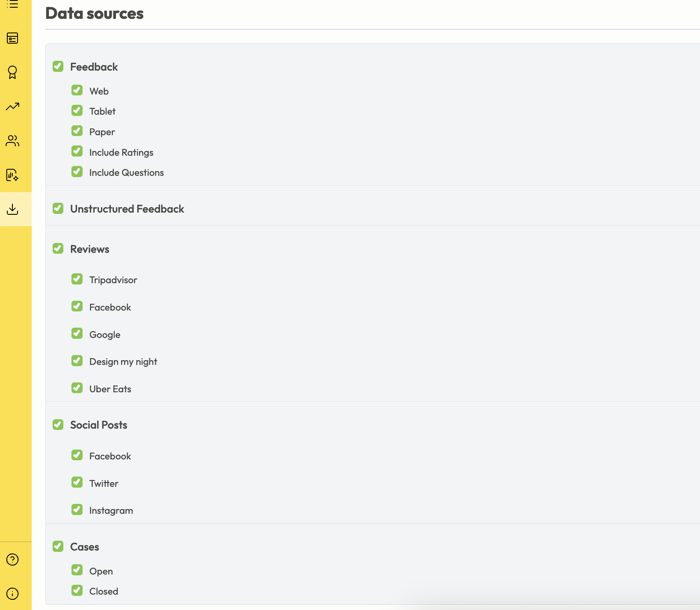This screenshot has width=700, height=610.
Task: Select the awards badge icon
Action: pos(12,72)
